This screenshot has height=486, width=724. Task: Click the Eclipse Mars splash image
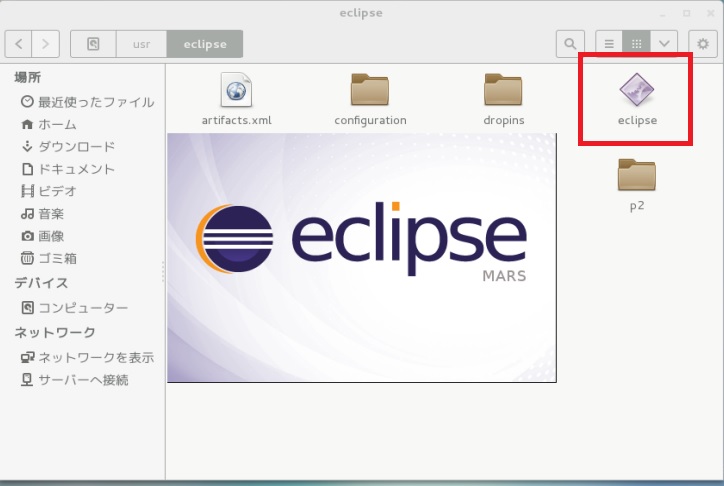coord(362,258)
